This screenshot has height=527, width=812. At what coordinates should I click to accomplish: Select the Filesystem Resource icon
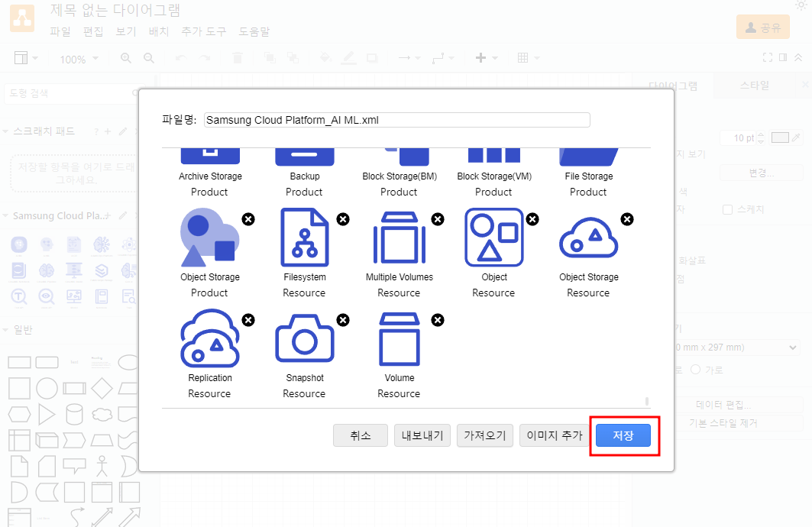click(305, 238)
